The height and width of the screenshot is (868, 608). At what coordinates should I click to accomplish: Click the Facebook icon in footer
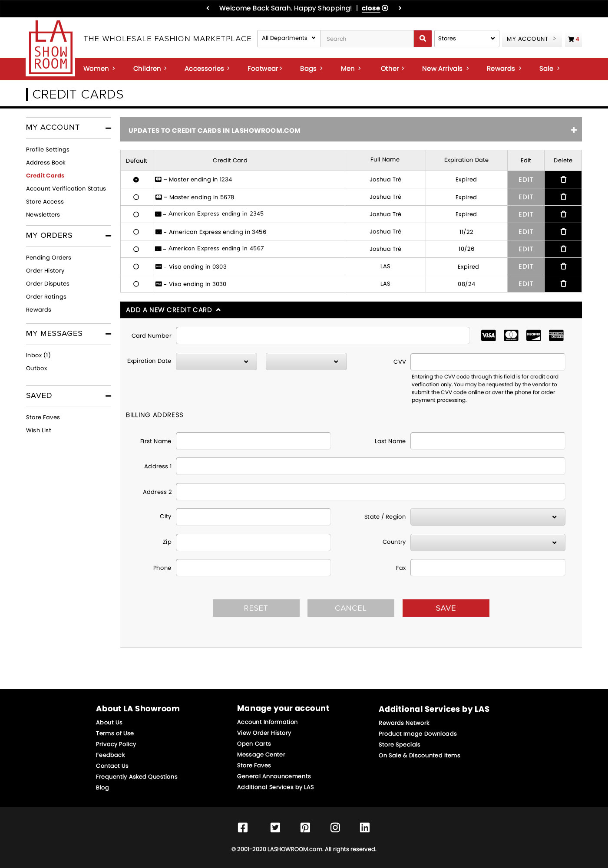coord(243,827)
